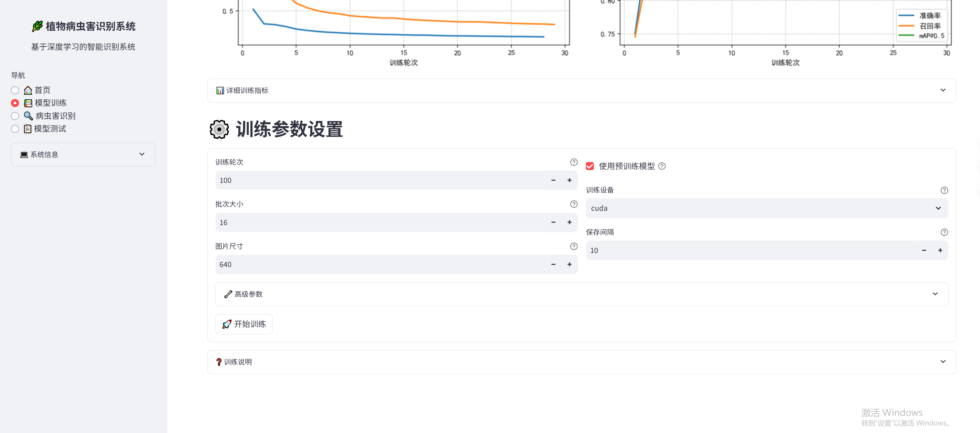Click the question mark icon beside 训练说明
The image size is (980, 433).
tap(219, 362)
